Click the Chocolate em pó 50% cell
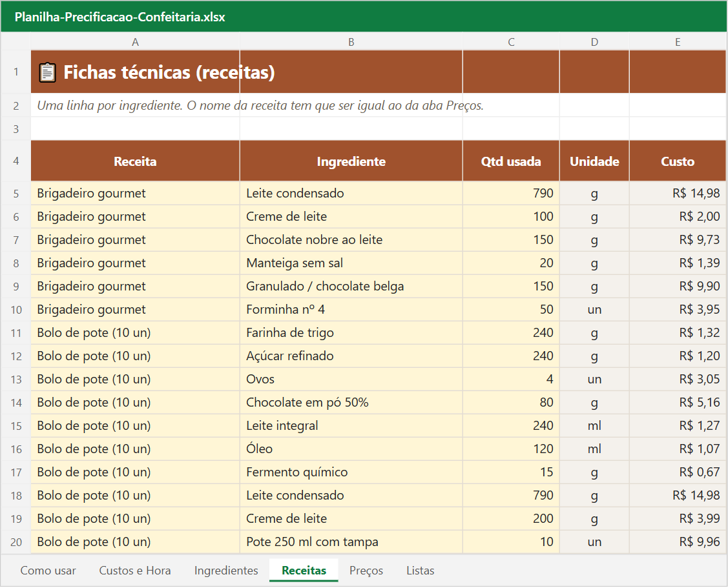 click(x=351, y=402)
